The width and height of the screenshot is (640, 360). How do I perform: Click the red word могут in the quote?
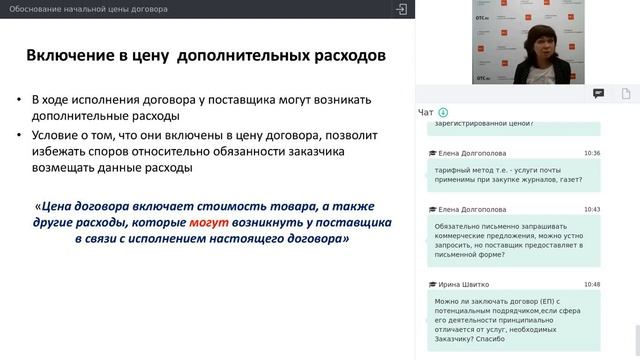(x=209, y=222)
